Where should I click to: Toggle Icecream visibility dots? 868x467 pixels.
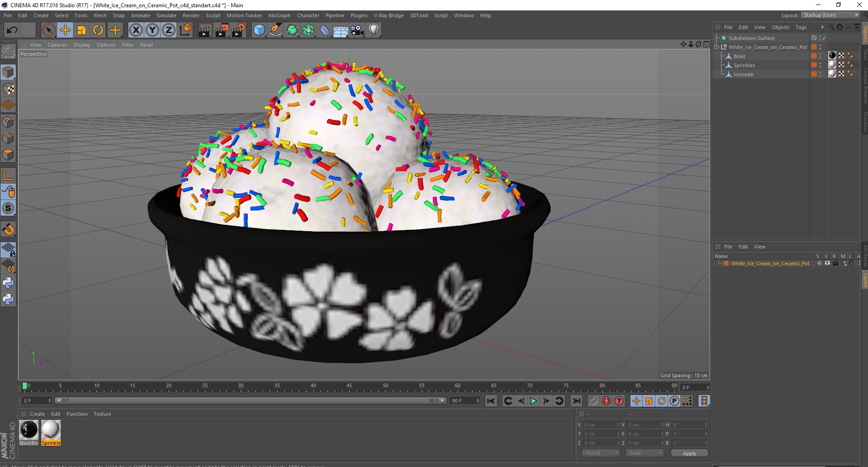click(x=820, y=74)
